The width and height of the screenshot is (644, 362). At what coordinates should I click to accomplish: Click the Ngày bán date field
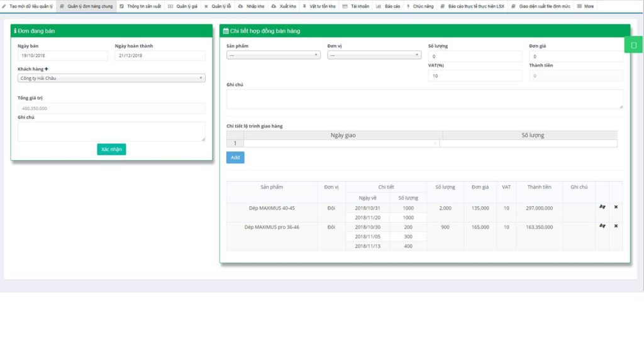[63, 55]
